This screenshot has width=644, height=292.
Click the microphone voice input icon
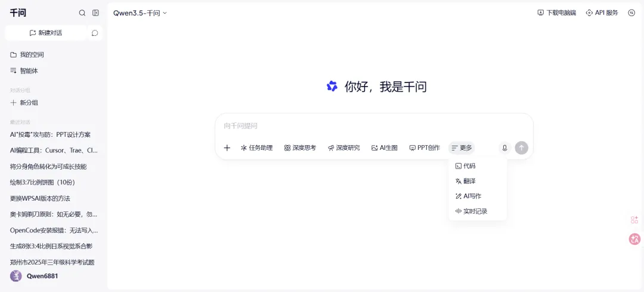[505, 148]
